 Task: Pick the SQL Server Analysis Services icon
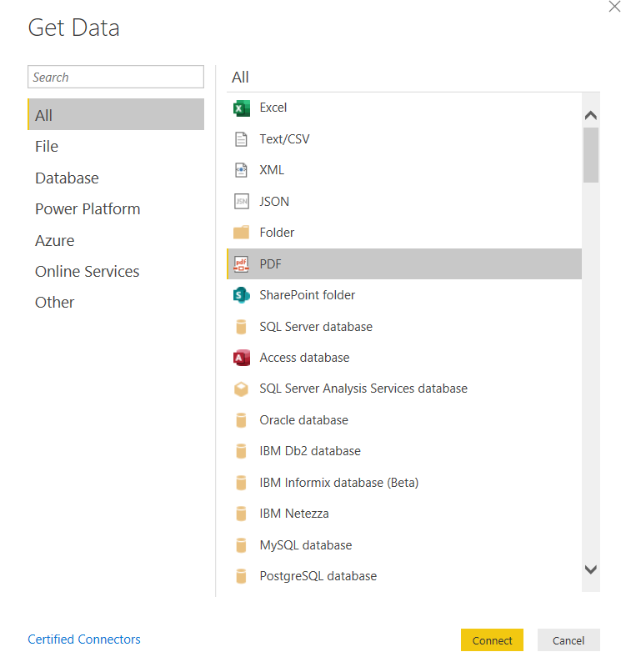click(242, 389)
